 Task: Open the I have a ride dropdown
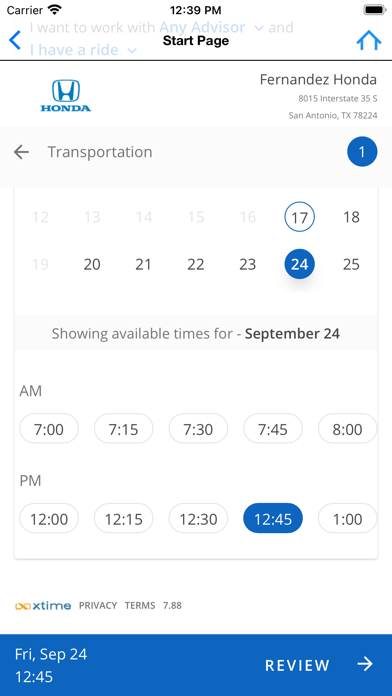coord(83,50)
